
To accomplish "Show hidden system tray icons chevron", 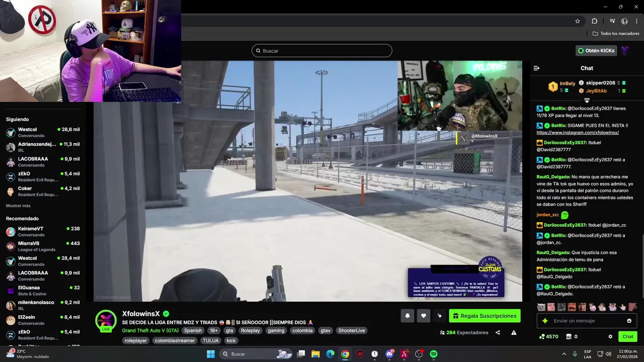I will point(563,354).
